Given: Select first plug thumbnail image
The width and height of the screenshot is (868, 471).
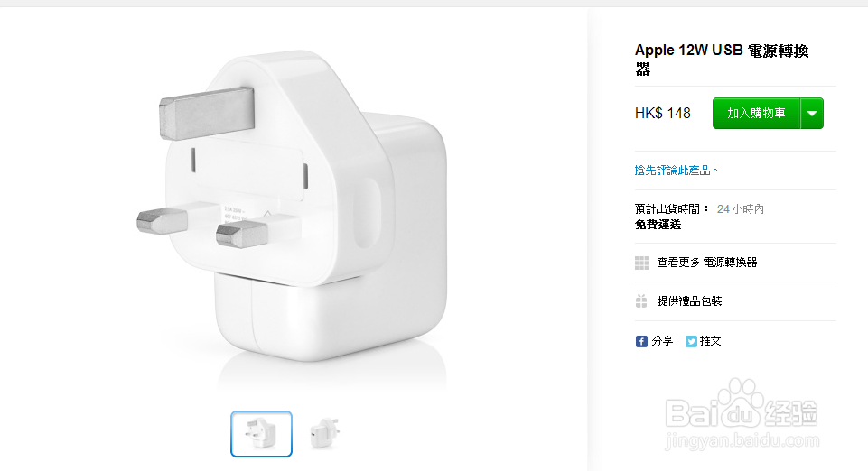Looking at the screenshot, I should click(261, 434).
